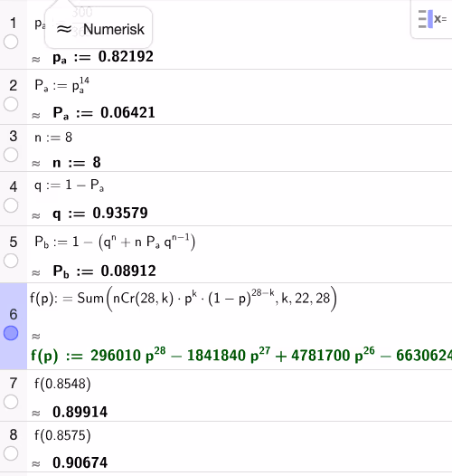Click the approx symbol before 0.90674
This screenshot has width=452, height=476.
(x=36, y=464)
